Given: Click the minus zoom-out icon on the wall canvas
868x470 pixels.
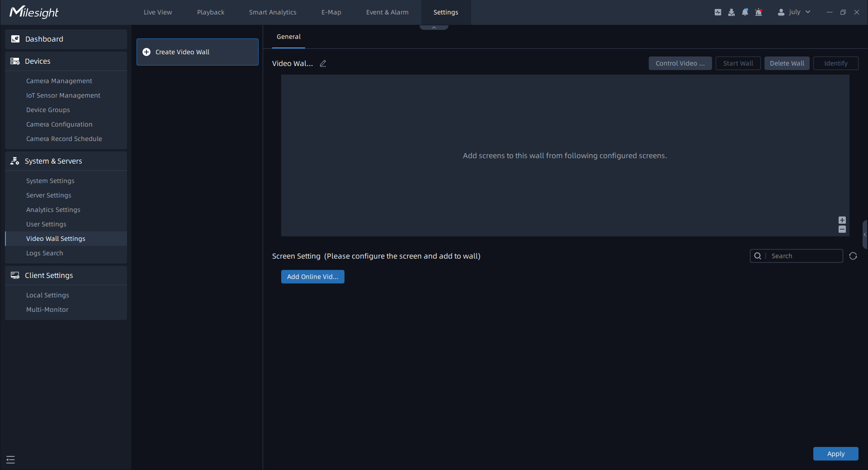Looking at the screenshot, I should (x=842, y=230).
